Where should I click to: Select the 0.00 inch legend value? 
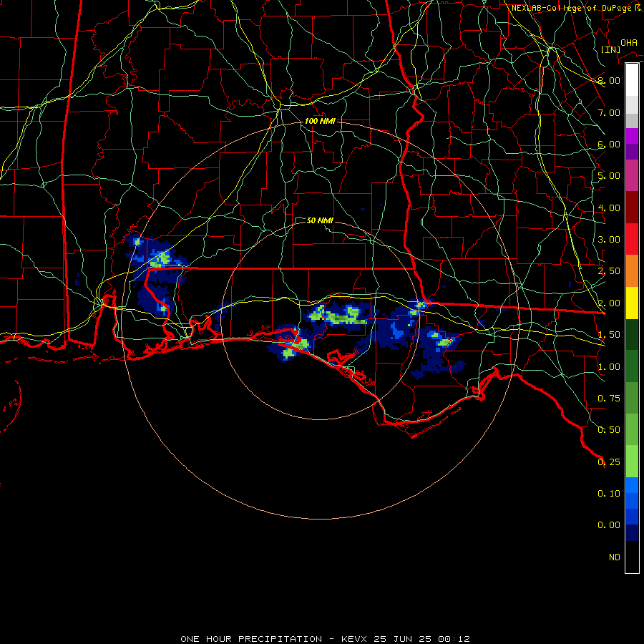point(609,525)
